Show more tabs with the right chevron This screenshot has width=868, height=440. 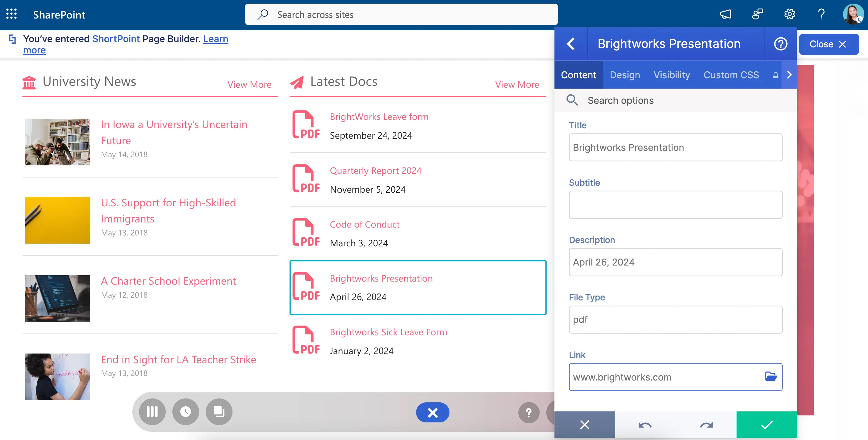point(789,75)
